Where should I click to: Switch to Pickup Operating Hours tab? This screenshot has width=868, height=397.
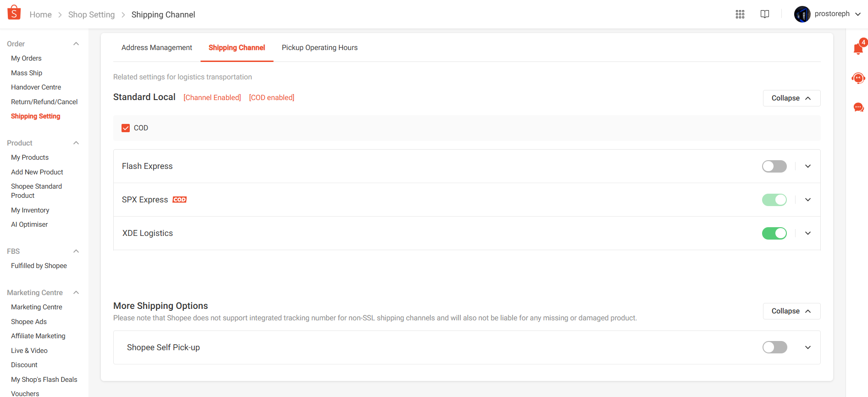[320, 48]
